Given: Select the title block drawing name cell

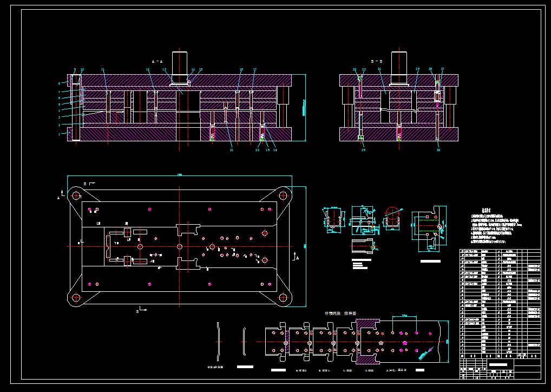Looking at the screenshot, I should (498, 365).
